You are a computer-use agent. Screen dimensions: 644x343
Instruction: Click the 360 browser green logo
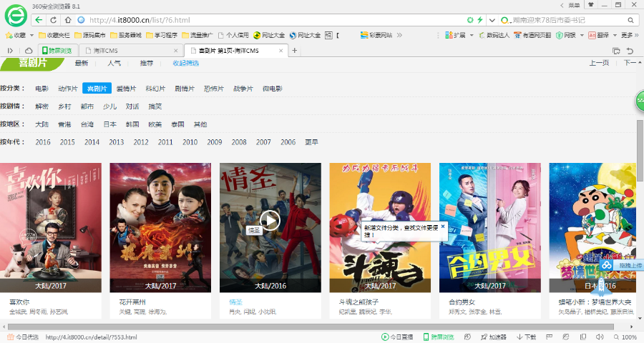tap(16, 16)
